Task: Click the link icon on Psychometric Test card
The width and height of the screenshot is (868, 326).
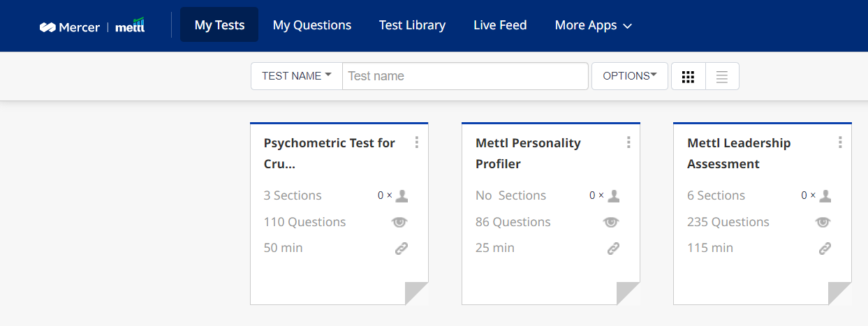Action: coord(402,249)
